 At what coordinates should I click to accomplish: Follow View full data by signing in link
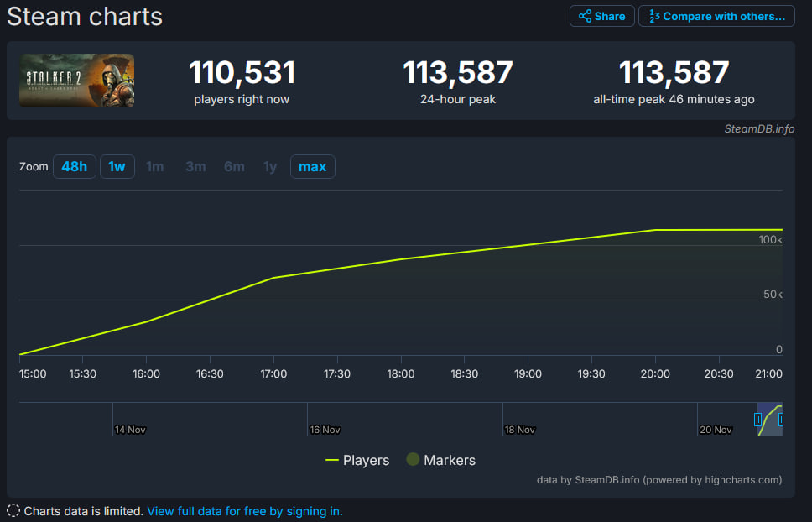(x=245, y=511)
